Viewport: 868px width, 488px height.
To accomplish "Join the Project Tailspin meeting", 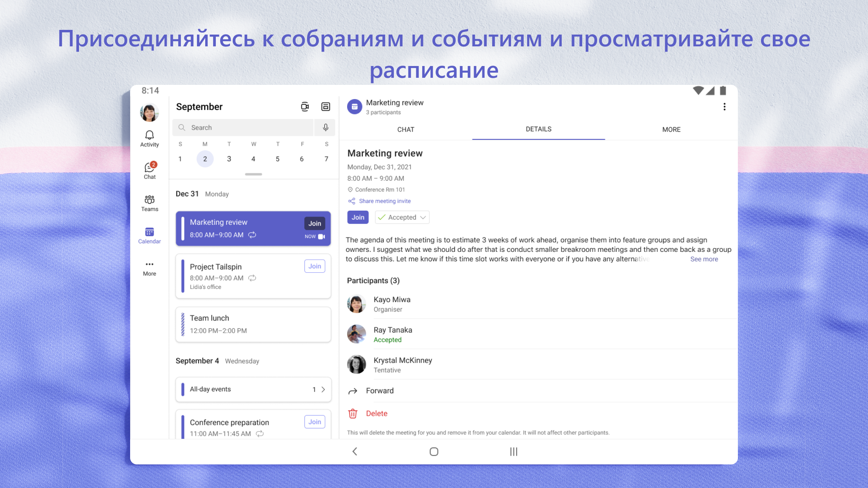I will 314,266.
